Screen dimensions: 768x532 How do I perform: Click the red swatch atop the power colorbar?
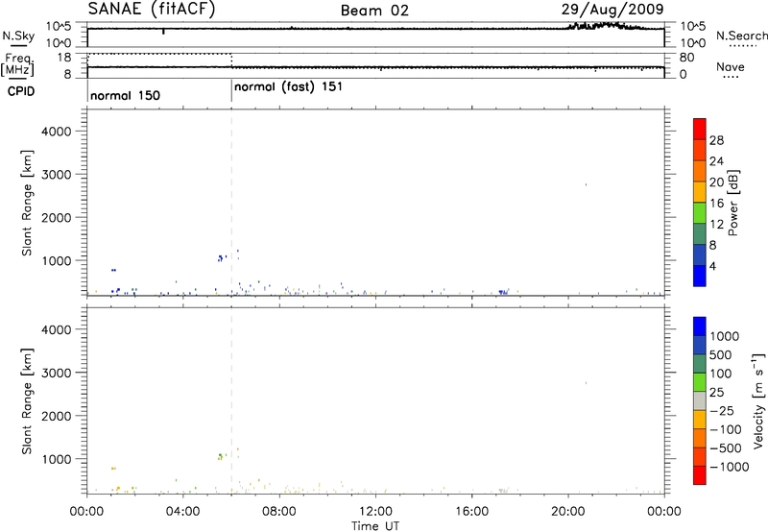tap(700, 130)
